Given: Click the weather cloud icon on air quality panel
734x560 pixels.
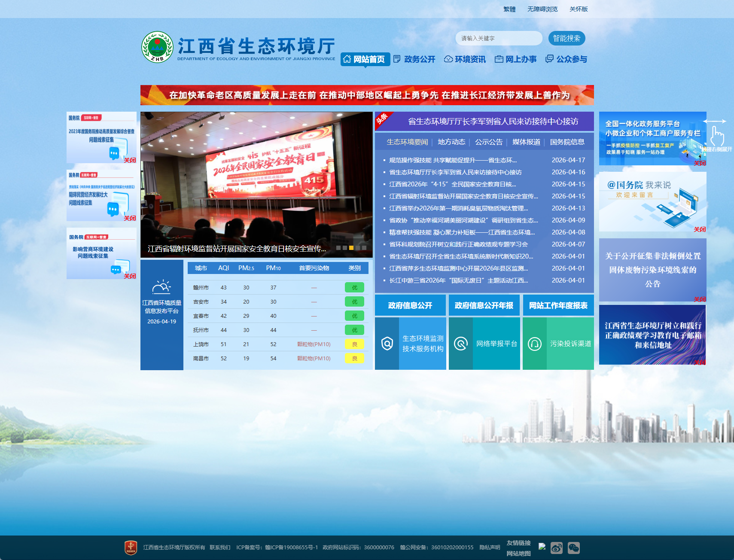Looking at the screenshot, I should coord(161,287).
